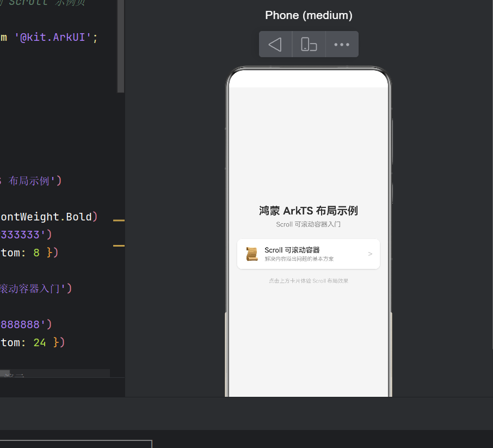The width and height of the screenshot is (493, 448).
Task: Open the Scroll 可滚动容器 card
Action: [309, 254]
